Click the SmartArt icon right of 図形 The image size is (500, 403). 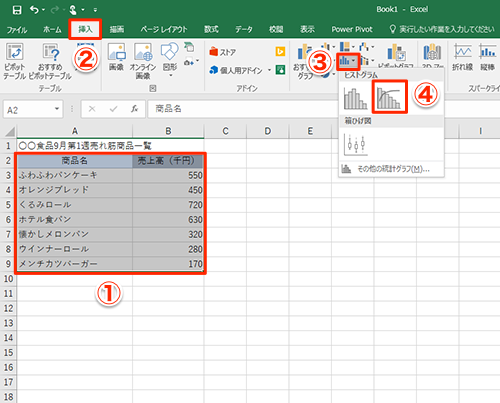189,47
